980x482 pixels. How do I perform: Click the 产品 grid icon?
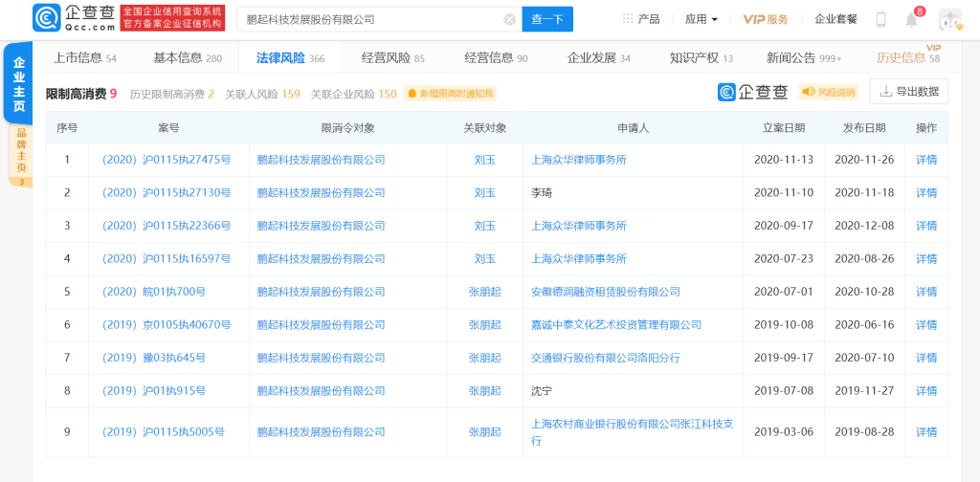tap(628, 19)
